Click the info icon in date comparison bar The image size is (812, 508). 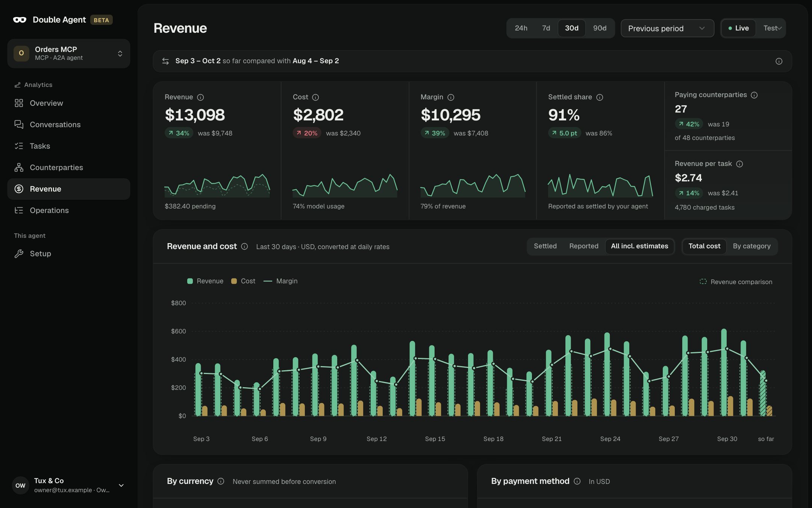(779, 61)
